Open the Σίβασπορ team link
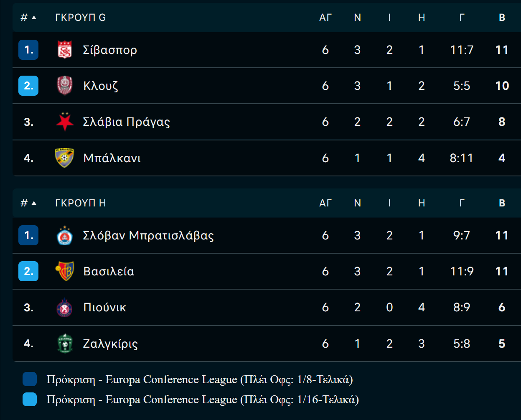This screenshot has height=420, width=521. coord(110,50)
